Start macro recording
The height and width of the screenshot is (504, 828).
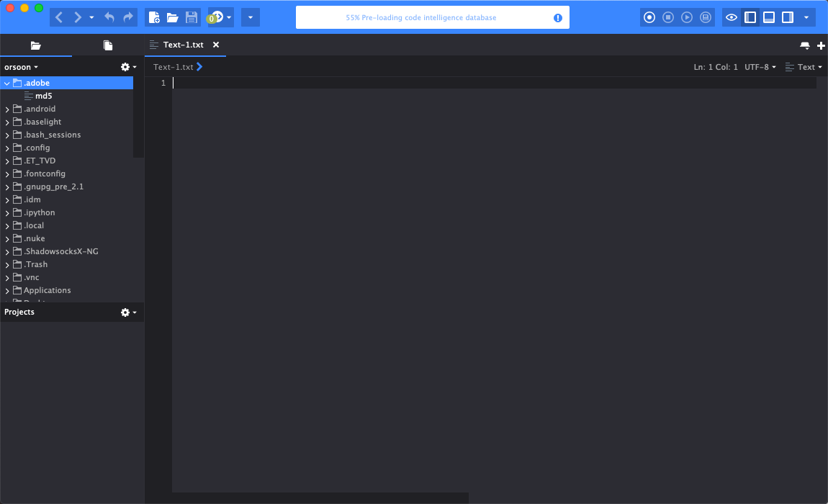pos(649,17)
